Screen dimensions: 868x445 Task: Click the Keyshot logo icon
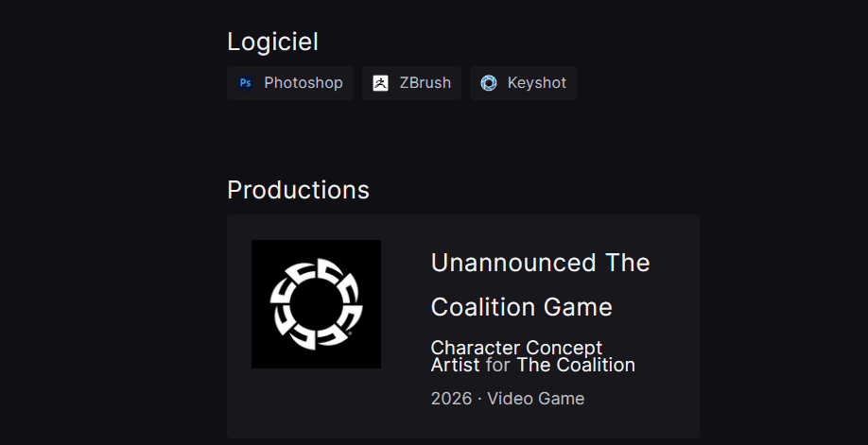(x=488, y=83)
